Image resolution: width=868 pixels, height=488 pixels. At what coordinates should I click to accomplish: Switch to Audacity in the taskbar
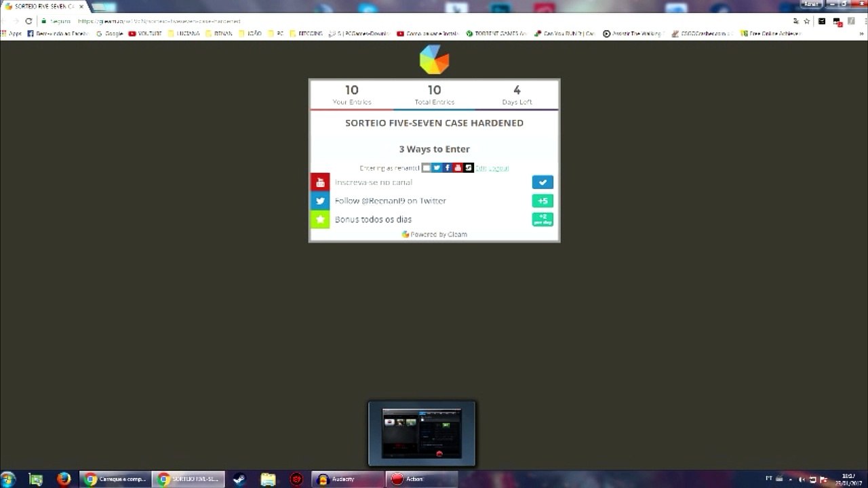(x=348, y=479)
